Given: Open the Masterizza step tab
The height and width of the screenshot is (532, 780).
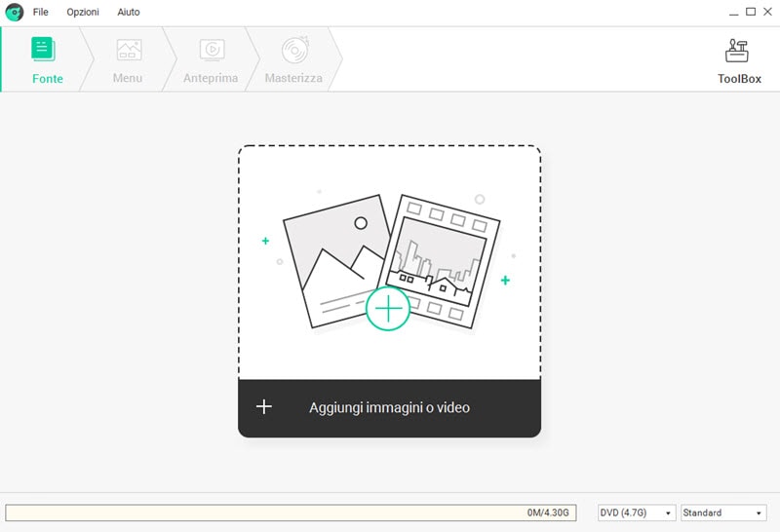Looking at the screenshot, I should [293, 59].
